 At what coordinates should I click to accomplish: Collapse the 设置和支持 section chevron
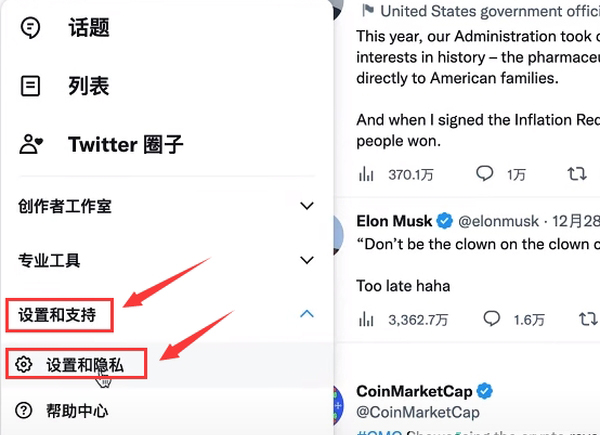coord(307,315)
